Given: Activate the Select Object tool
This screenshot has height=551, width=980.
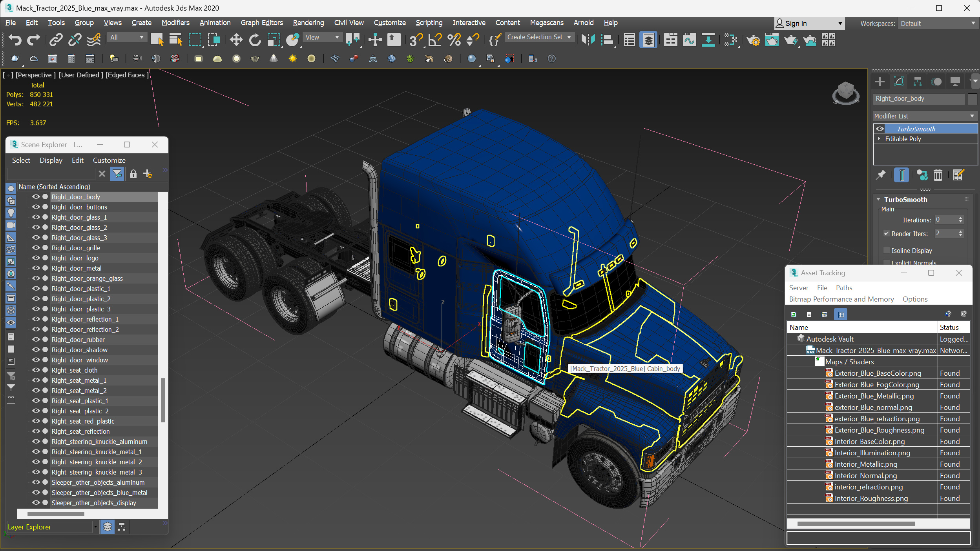Looking at the screenshot, I should (157, 40).
